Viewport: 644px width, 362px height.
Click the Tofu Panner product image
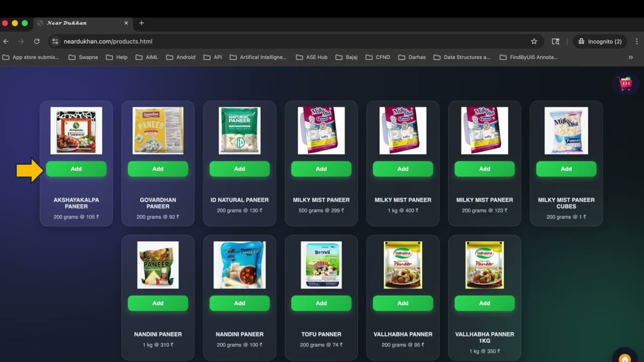tap(321, 265)
